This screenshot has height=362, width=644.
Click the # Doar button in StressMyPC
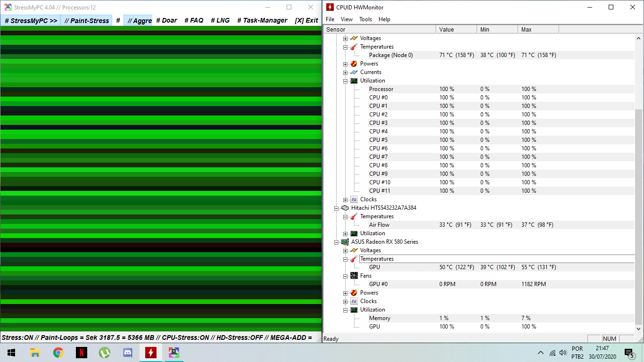[166, 20]
